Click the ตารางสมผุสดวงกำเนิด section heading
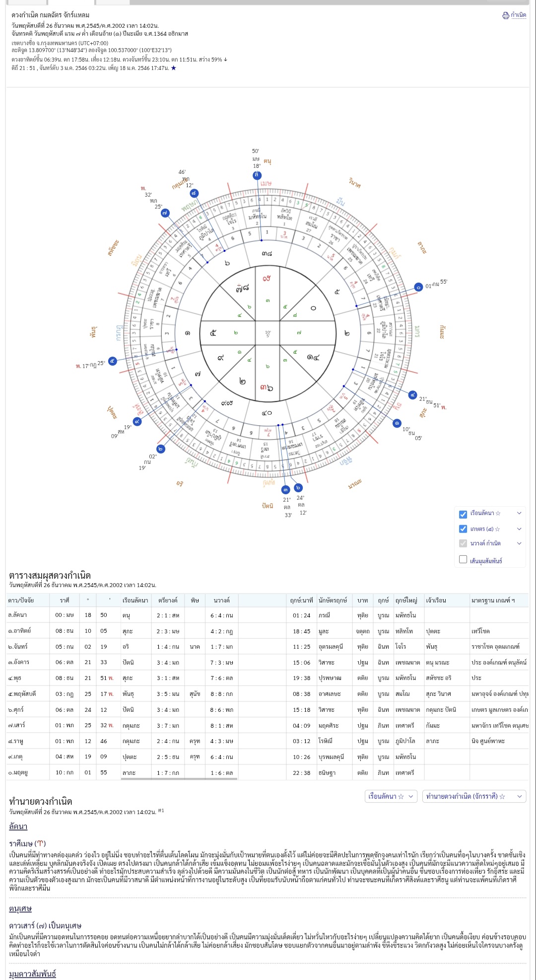 coord(50,576)
